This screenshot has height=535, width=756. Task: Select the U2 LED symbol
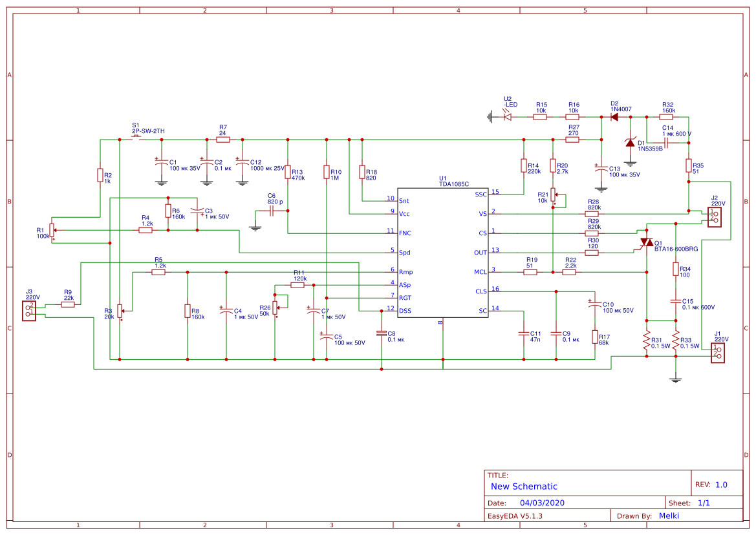tap(506, 117)
